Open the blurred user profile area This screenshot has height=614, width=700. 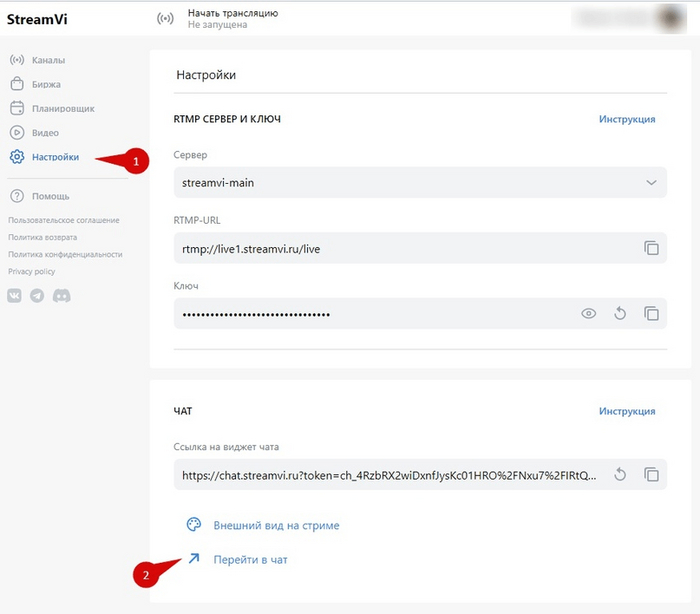coord(629,18)
